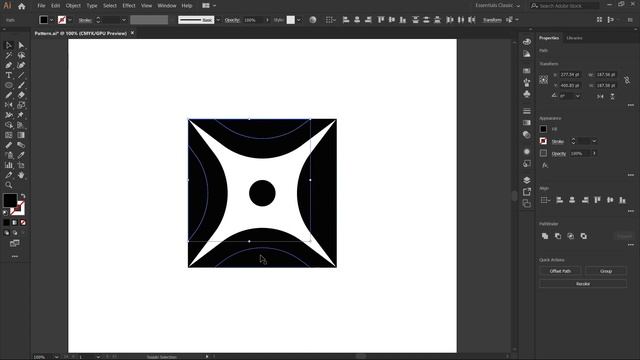Open the Object menu
Viewport: 640px width, 360px height.
pos(73,6)
